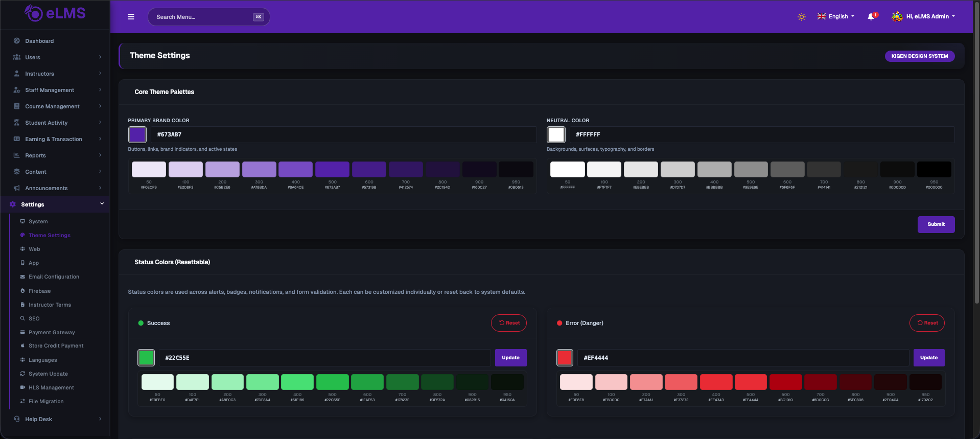Image resolution: width=980 pixels, height=439 pixels.
Task: Click the Staff Management sidebar icon
Action: point(17,90)
